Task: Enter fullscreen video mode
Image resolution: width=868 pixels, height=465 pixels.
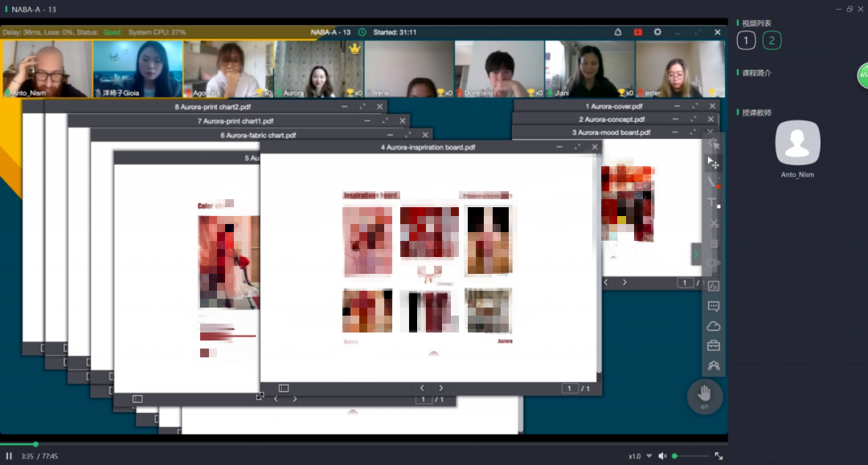Action: coord(719,456)
